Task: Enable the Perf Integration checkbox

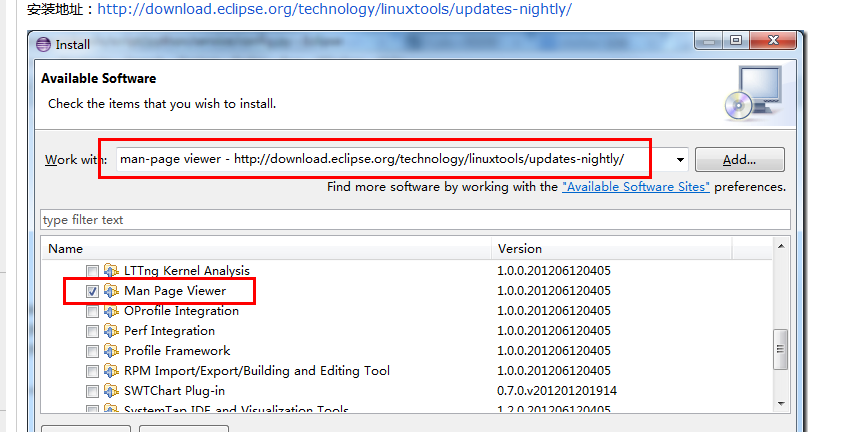Action: click(x=92, y=331)
